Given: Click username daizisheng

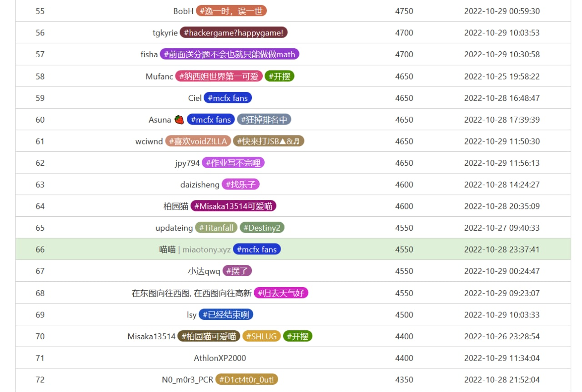Looking at the screenshot, I should pos(200,185).
